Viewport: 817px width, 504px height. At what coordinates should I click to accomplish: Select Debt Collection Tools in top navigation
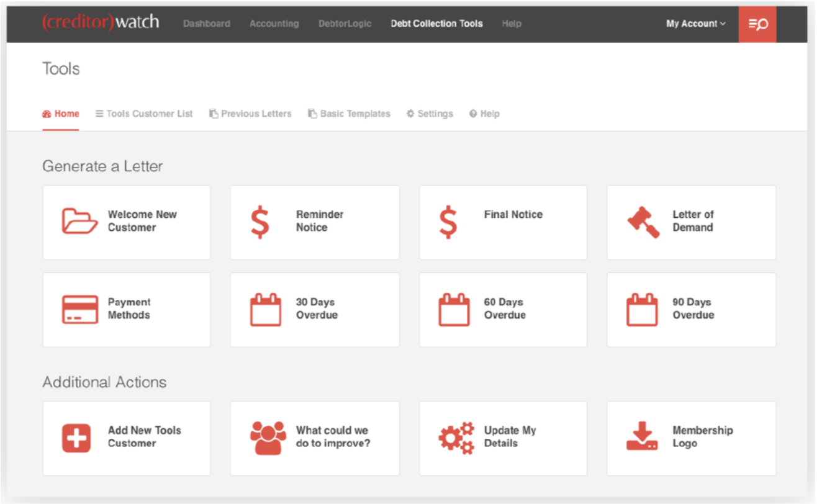(x=436, y=24)
